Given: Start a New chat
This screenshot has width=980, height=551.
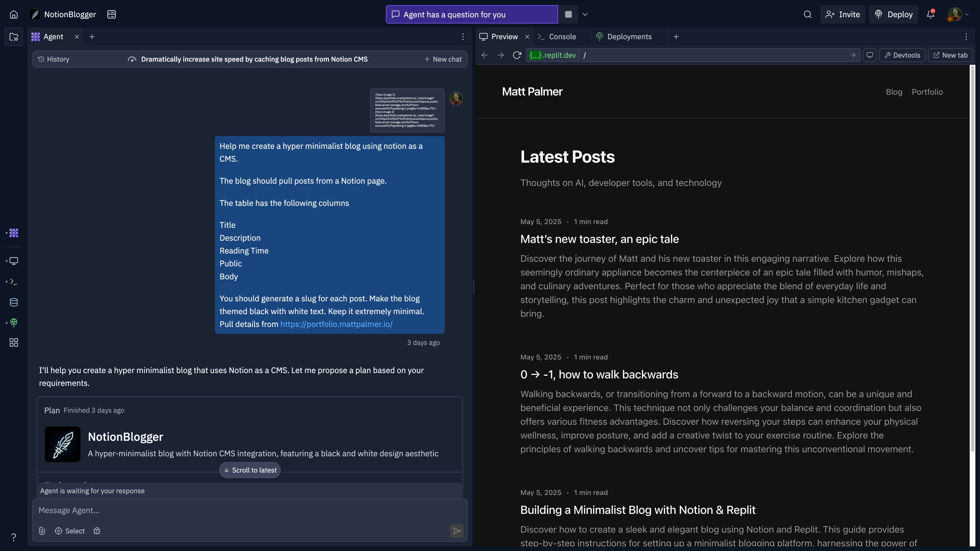Looking at the screenshot, I should point(443,59).
